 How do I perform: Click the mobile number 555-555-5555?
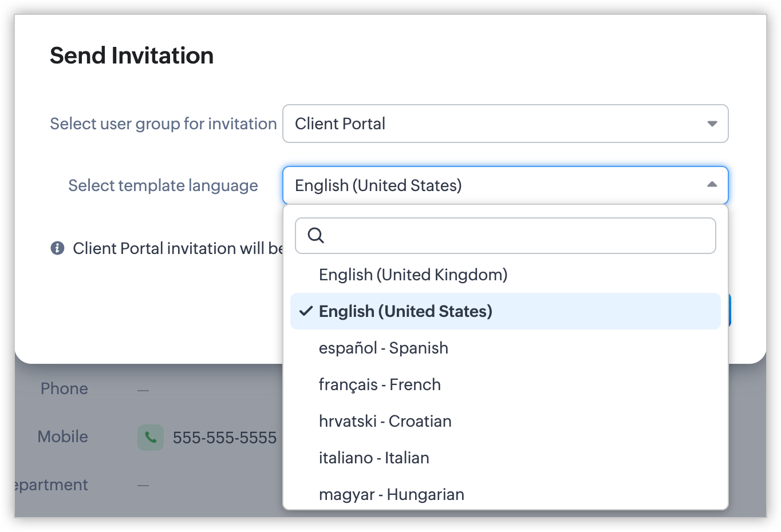(224, 438)
